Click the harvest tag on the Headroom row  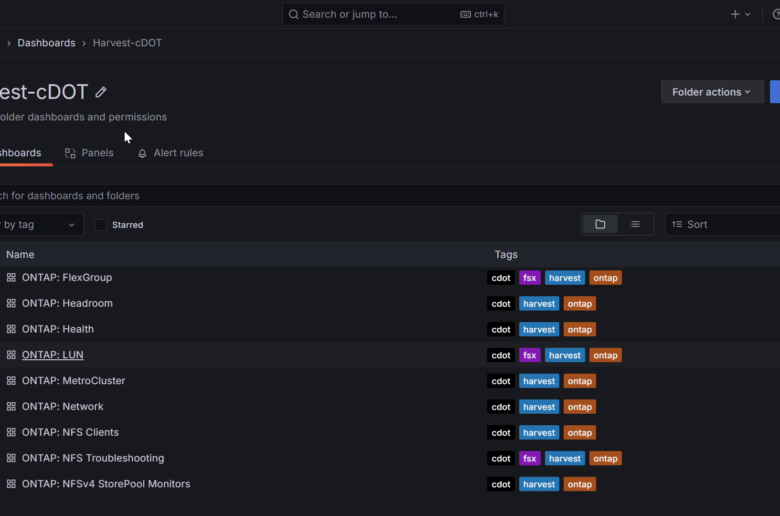[539, 304]
